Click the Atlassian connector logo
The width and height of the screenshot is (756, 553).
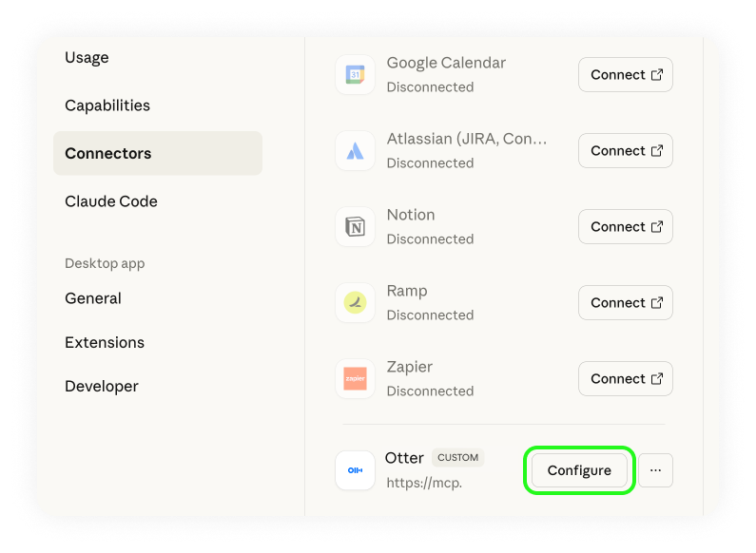pyautogui.click(x=355, y=151)
